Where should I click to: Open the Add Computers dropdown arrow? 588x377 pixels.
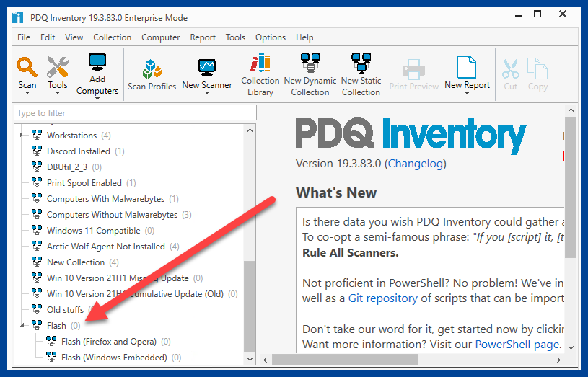97,98
